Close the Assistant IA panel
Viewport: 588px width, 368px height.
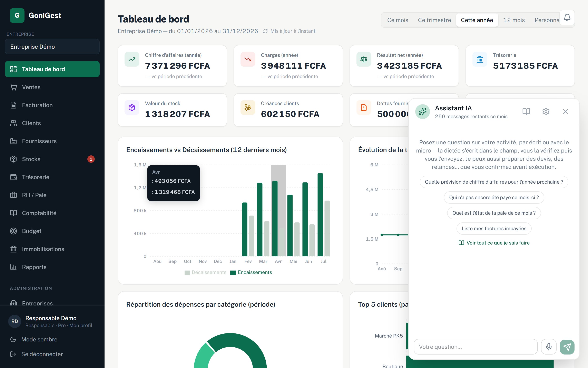point(565,111)
